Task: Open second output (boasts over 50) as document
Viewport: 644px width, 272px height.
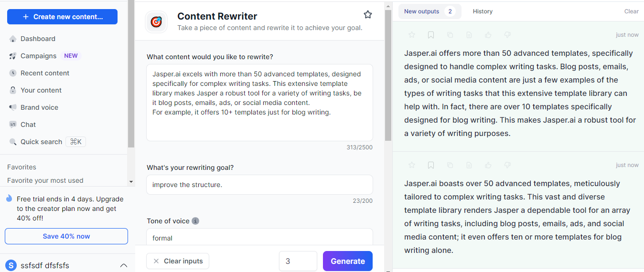Action: tap(469, 165)
